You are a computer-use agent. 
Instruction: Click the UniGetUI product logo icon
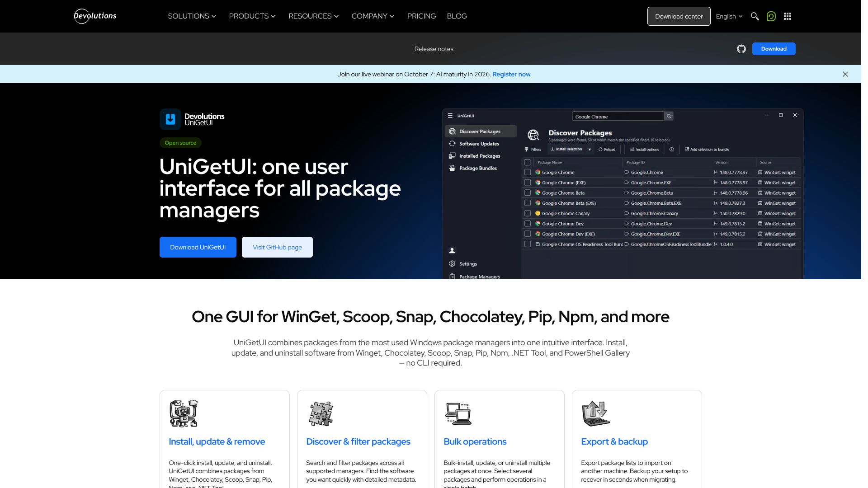pos(170,119)
